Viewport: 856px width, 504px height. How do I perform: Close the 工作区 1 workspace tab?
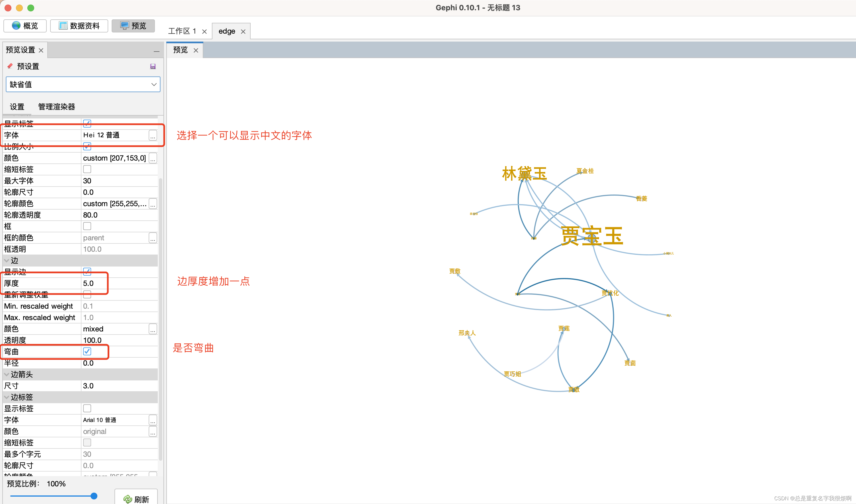tap(204, 32)
